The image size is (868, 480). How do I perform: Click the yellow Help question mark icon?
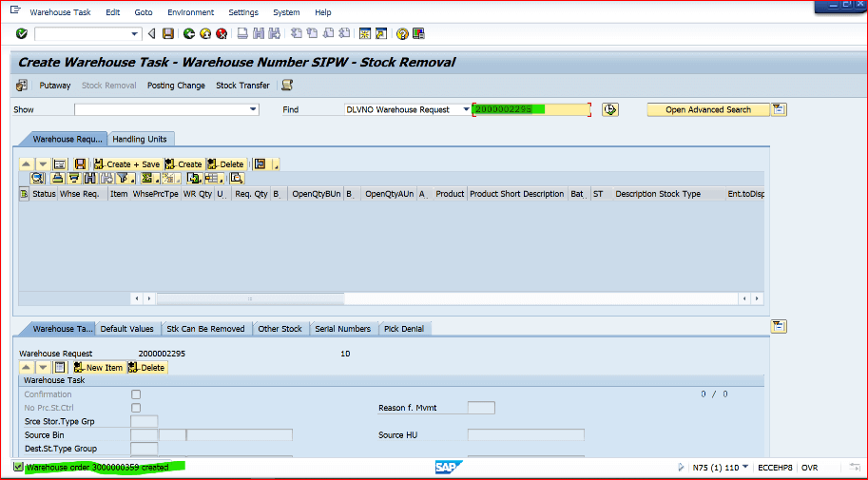[402, 34]
